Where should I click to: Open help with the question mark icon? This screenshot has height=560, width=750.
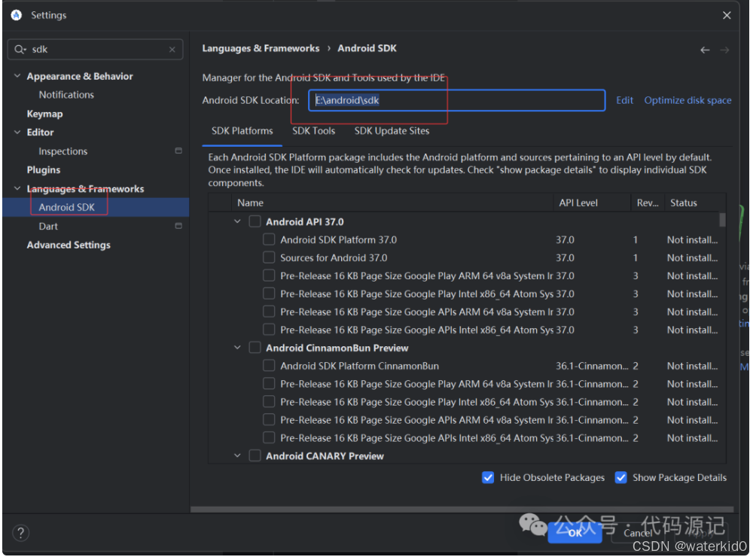20,533
